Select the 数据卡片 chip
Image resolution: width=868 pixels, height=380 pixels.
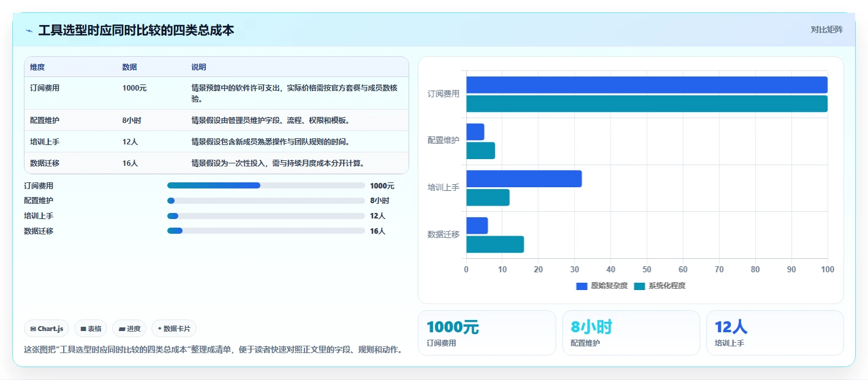click(174, 329)
